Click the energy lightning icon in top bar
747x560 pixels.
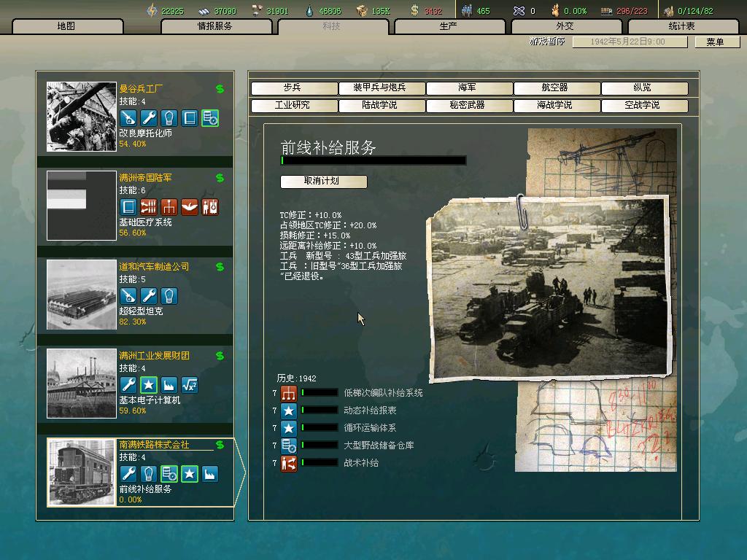(x=152, y=10)
